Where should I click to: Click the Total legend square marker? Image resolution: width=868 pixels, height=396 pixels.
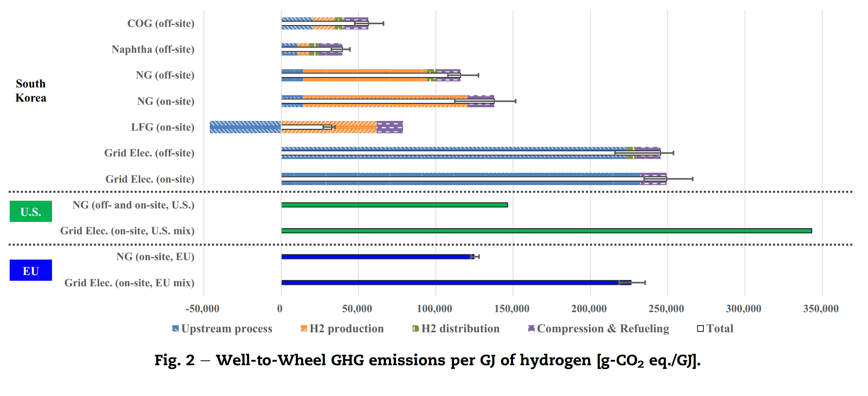tap(700, 329)
